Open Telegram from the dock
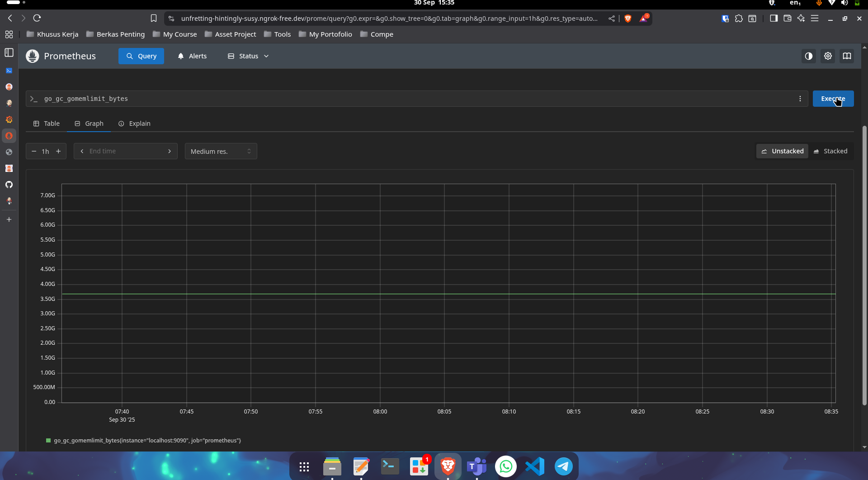This screenshot has height=480, width=868. pos(563,466)
